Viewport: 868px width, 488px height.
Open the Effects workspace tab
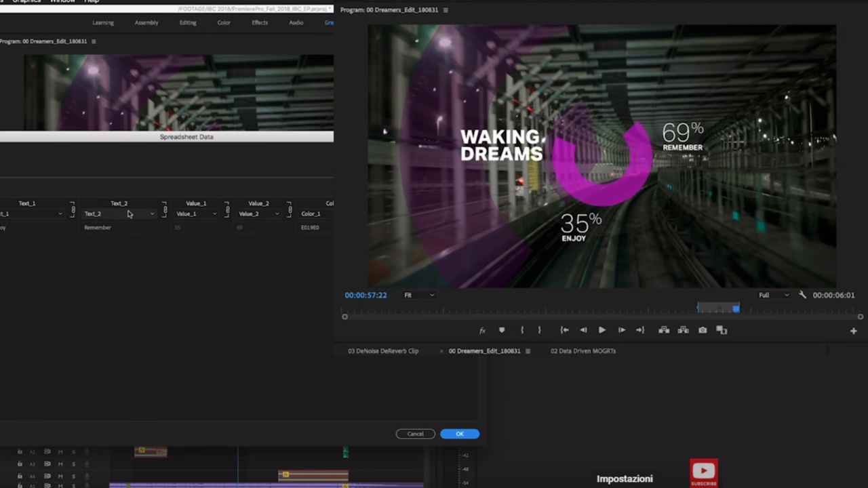tap(260, 22)
